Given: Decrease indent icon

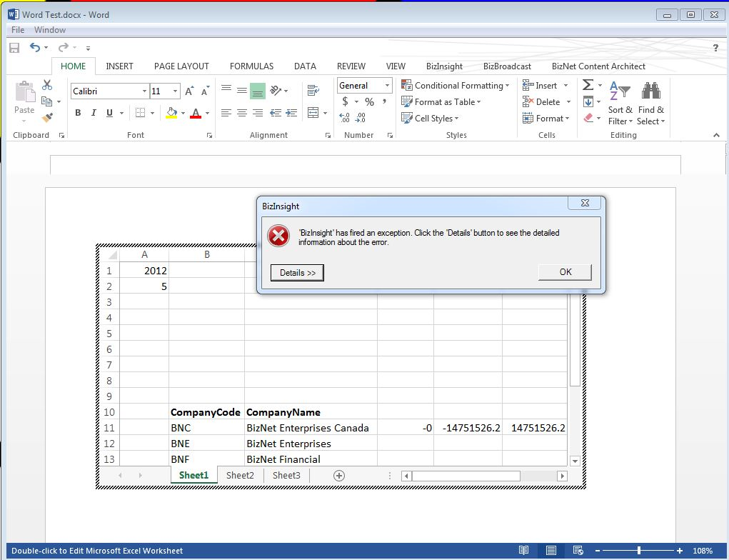Looking at the screenshot, I should (276, 113).
